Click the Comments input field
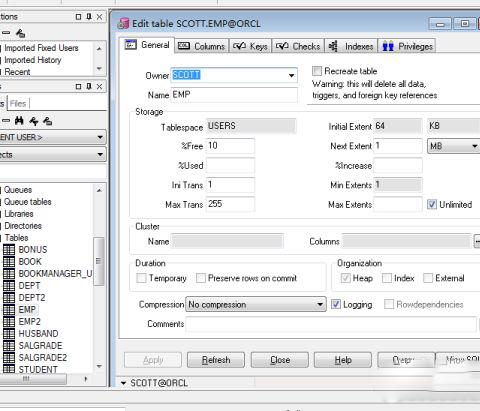This screenshot has height=411, width=480. pos(331,324)
